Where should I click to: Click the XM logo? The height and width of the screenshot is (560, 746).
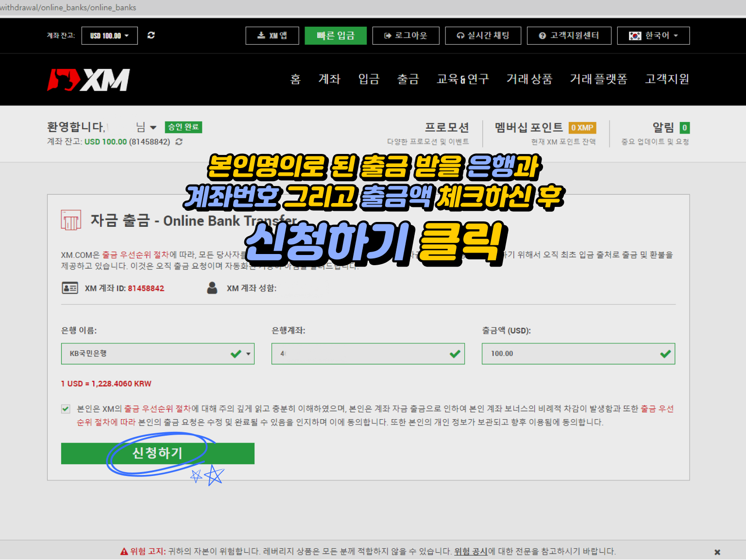tap(89, 79)
